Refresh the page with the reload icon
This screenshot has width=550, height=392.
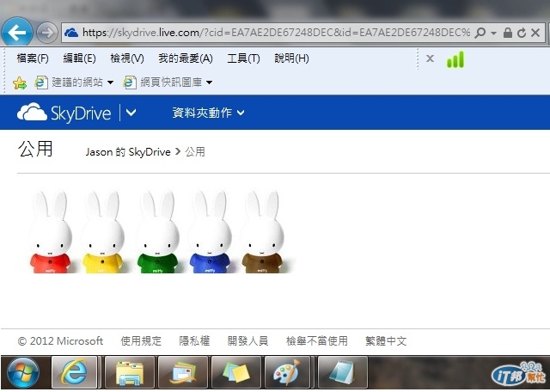point(522,33)
